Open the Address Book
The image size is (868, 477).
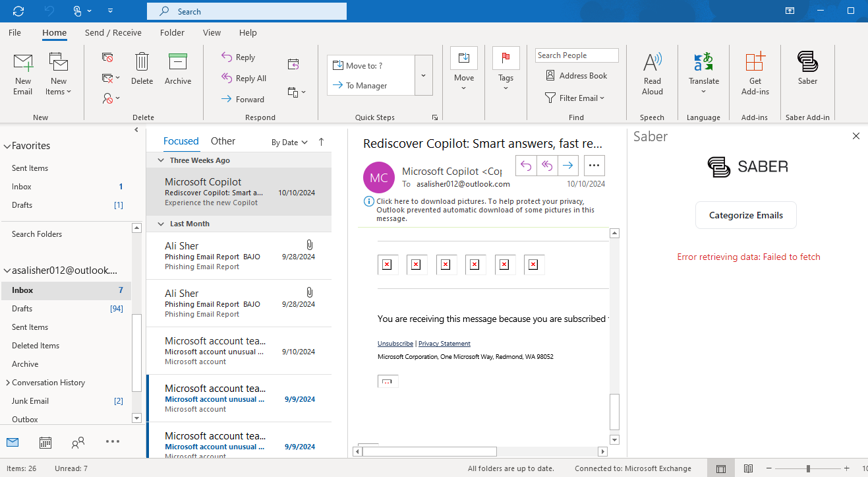pyautogui.click(x=576, y=76)
